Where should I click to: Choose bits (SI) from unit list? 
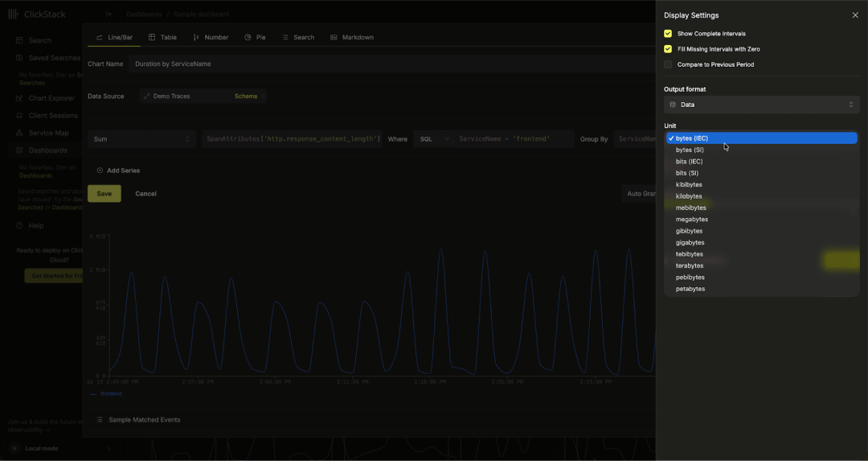pyautogui.click(x=761, y=174)
